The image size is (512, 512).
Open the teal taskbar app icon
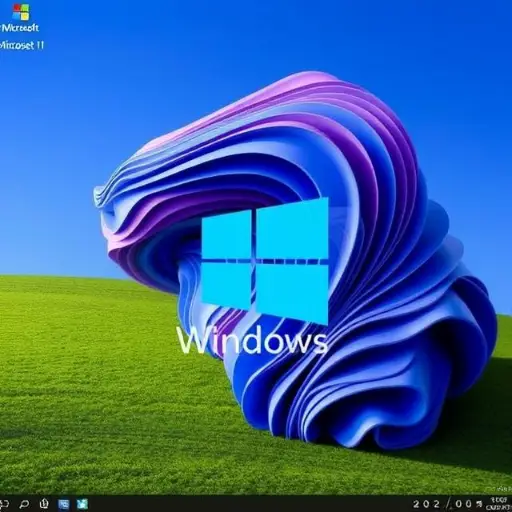(82, 504)
